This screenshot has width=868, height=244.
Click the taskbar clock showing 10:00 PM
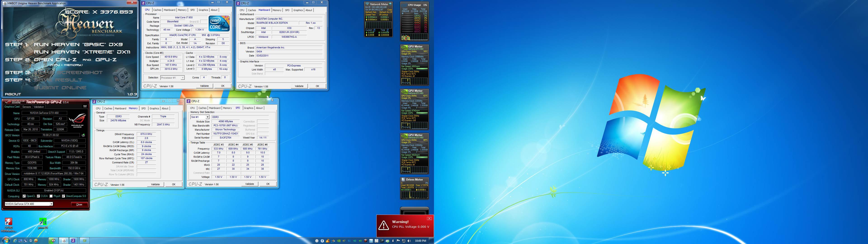[x=420, y=241]
